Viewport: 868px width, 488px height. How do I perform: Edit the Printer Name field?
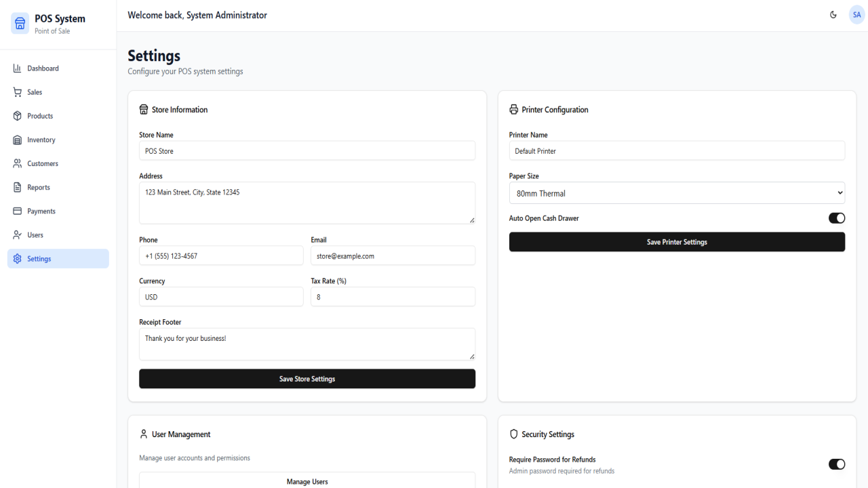tap(677, 150)
